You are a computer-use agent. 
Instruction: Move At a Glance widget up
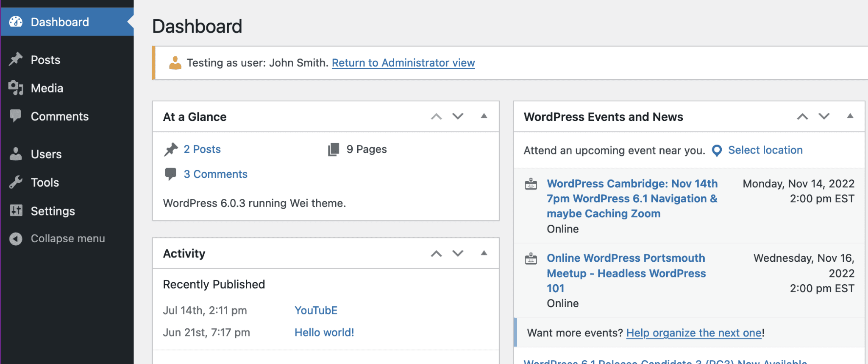pyautogui.click(x=436, y=117)
